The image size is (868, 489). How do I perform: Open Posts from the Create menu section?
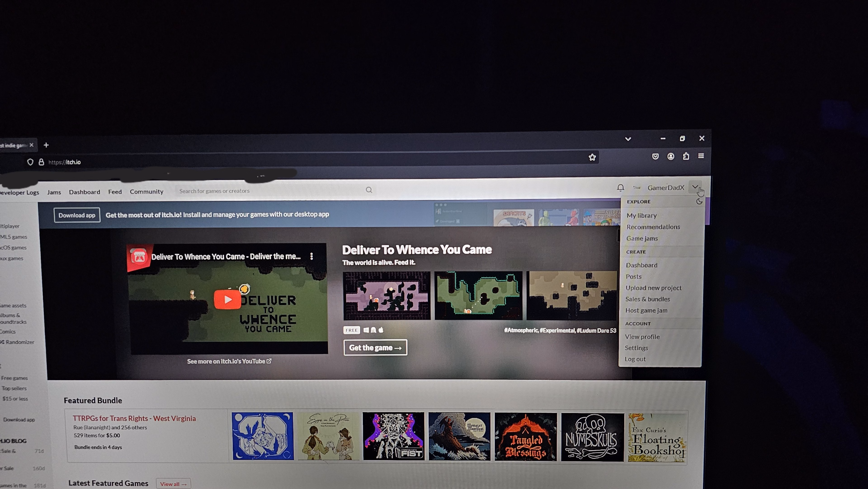click(x=633, y=277)
